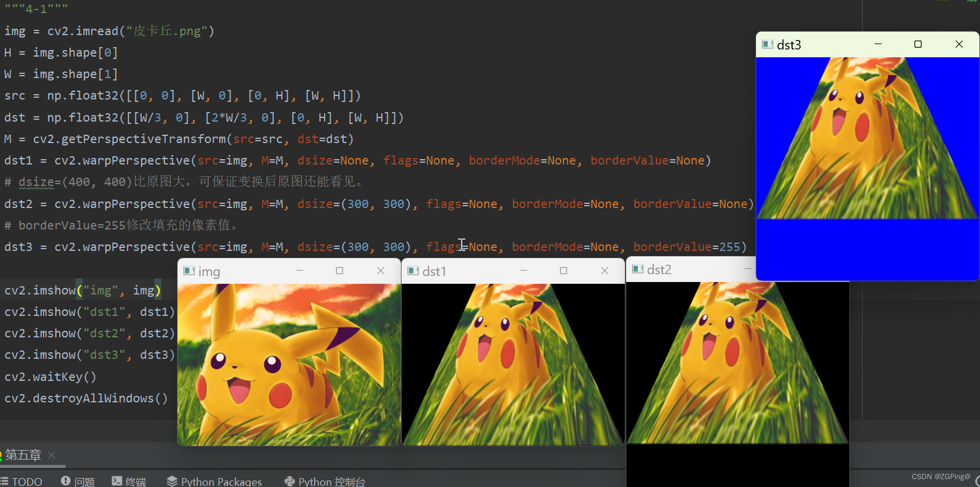The image size is (980, 487).
Task: Click the dst1 window title icon
Action: pos(413,271)
